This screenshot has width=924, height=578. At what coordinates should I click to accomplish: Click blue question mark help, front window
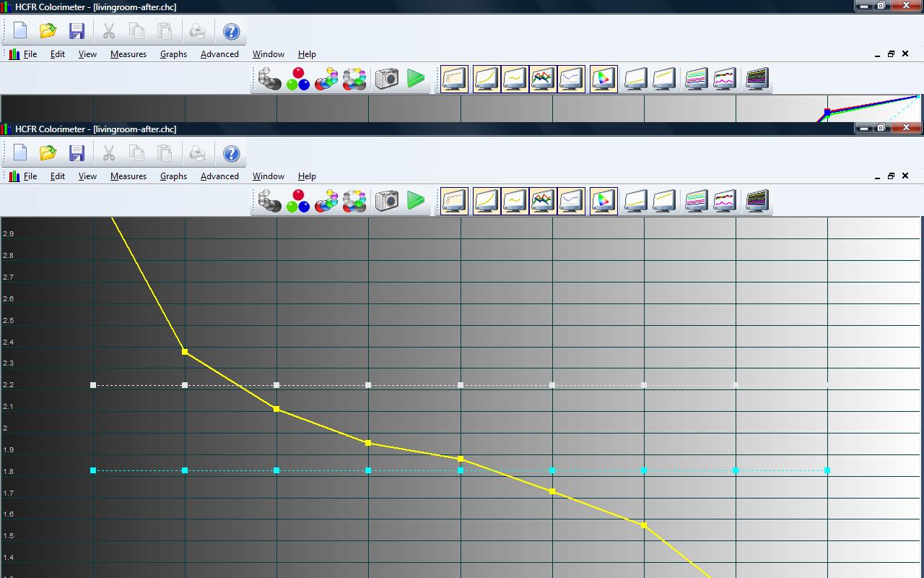(231, 153)
